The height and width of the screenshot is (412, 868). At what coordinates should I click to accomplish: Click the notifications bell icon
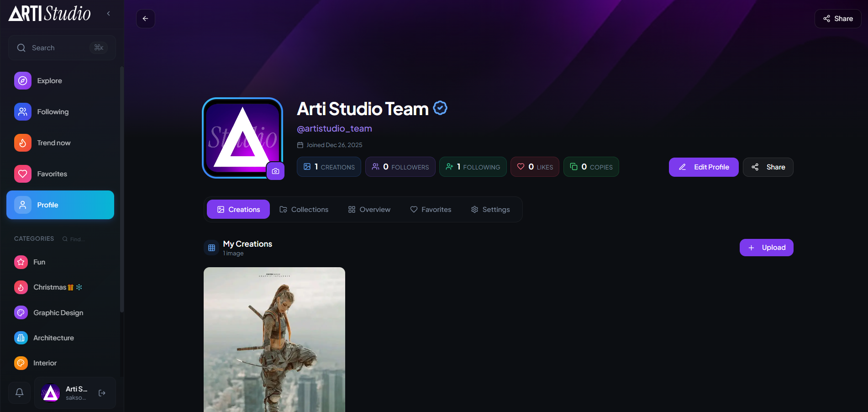tap(20, 393)
